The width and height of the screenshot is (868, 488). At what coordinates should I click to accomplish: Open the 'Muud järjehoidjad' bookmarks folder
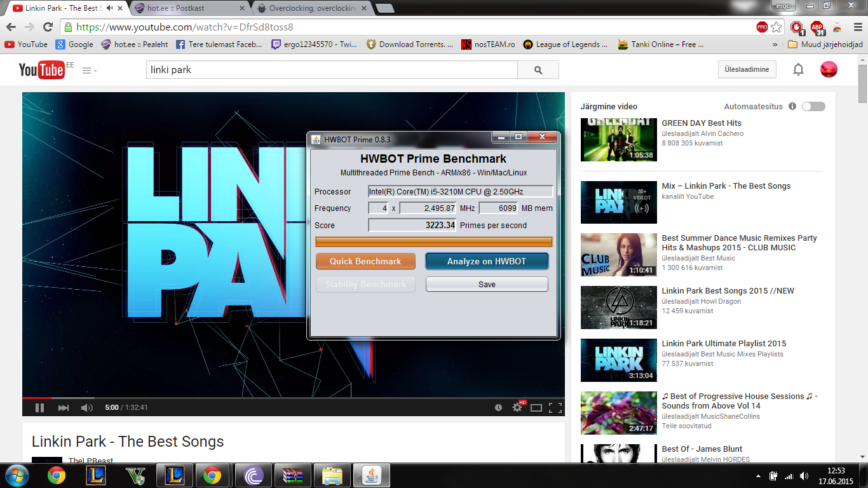[x=825, y=44]
